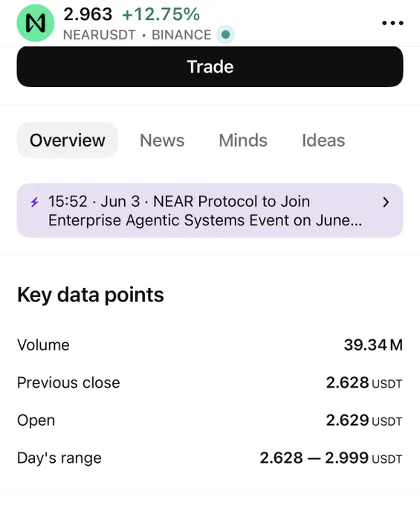Select the Overview tab

tap(68, 140)
